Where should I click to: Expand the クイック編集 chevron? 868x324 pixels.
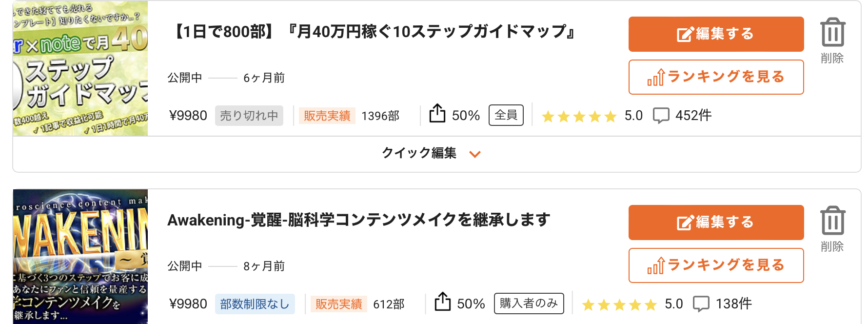(474, 154)
